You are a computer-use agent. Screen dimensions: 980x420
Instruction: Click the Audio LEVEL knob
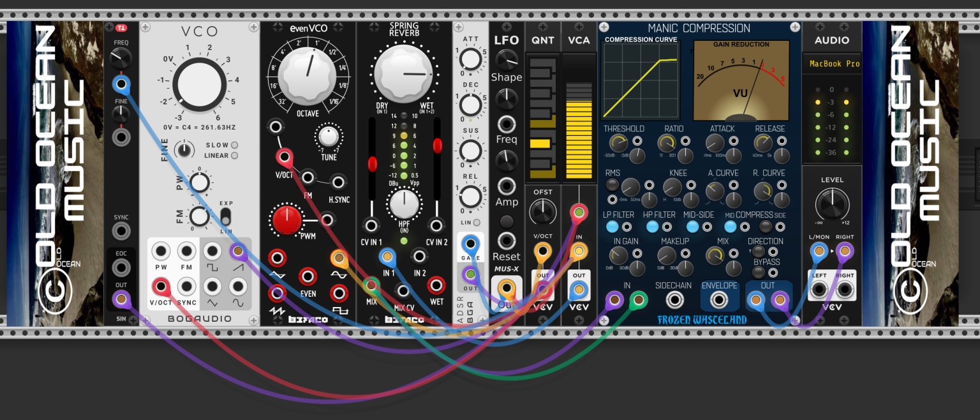click(832, 205)
